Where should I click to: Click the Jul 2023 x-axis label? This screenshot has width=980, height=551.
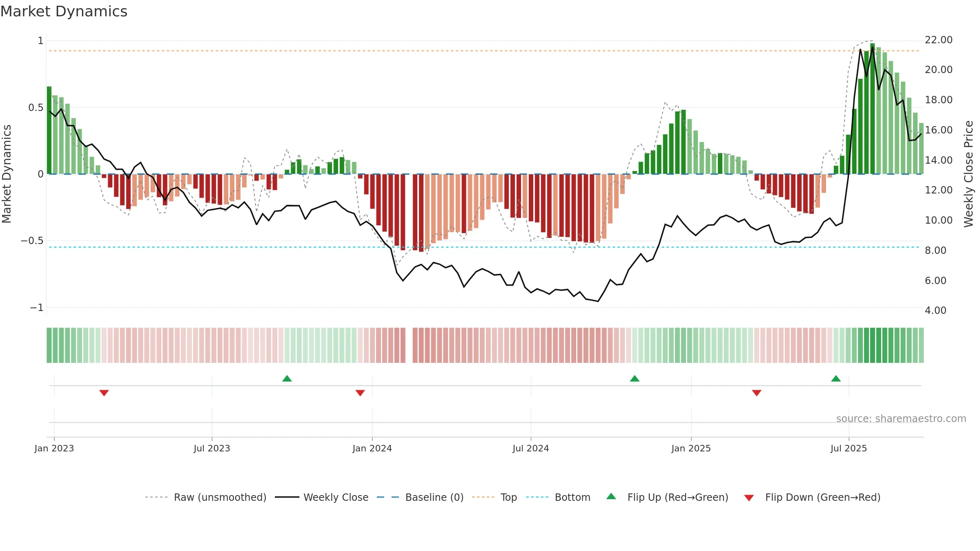tap(212, 448)
